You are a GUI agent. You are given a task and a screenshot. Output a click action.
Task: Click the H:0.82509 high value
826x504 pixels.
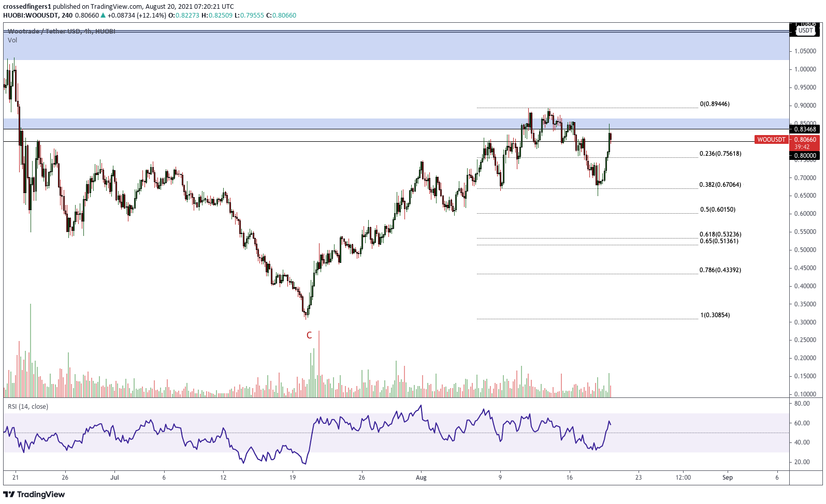tap(217, 16)
